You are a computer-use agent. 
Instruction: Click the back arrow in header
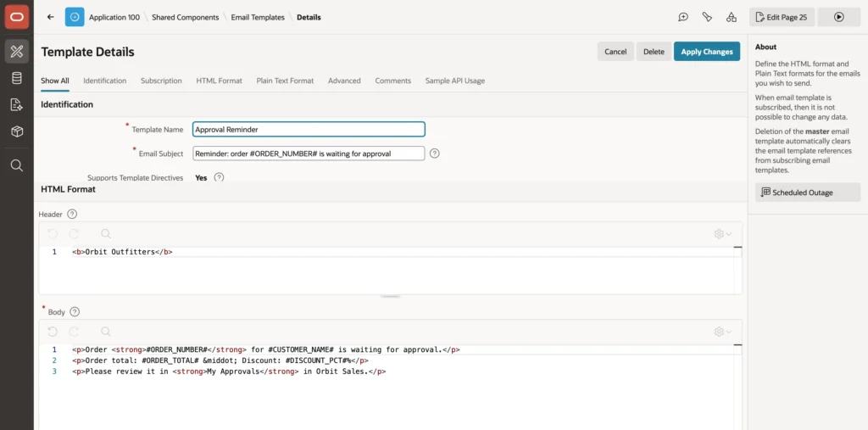pyautogui.click(x=50, y=17)
